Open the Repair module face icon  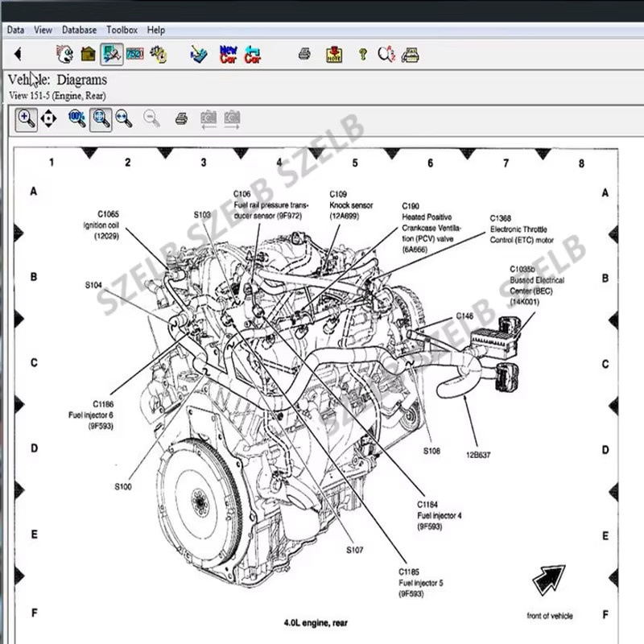click(x=65, y=54)
